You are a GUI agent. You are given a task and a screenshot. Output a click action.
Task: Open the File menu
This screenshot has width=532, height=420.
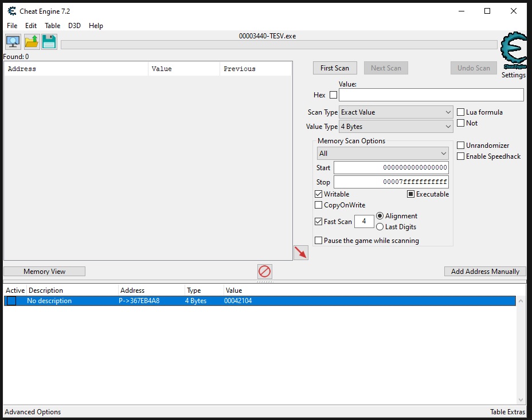[12, 26]
